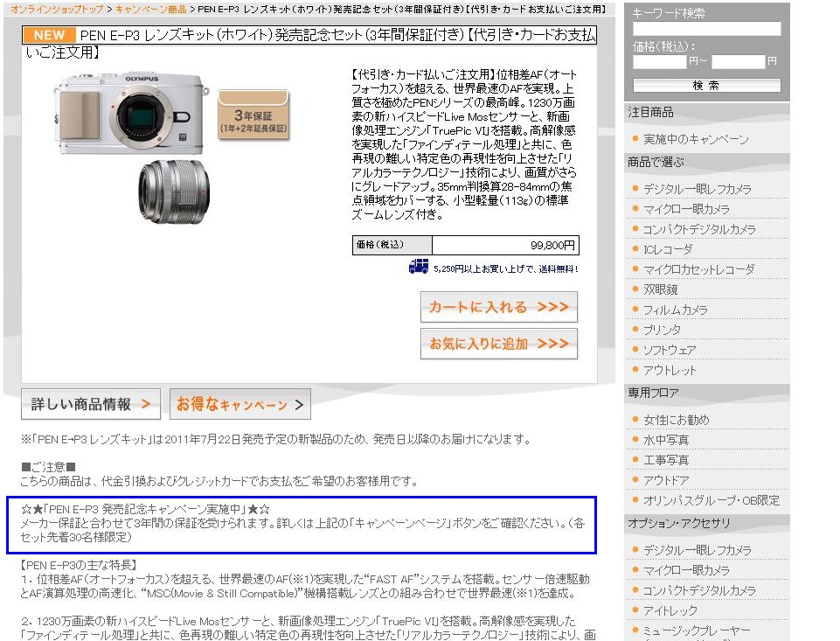Click the 商品で選ぶ sidebar heading
This screenshot has height=641, width=840.
click(x=656, y=162)
